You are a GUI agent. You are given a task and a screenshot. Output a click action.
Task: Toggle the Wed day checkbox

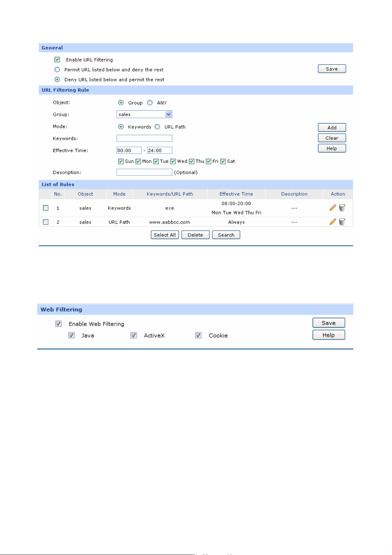173,161
